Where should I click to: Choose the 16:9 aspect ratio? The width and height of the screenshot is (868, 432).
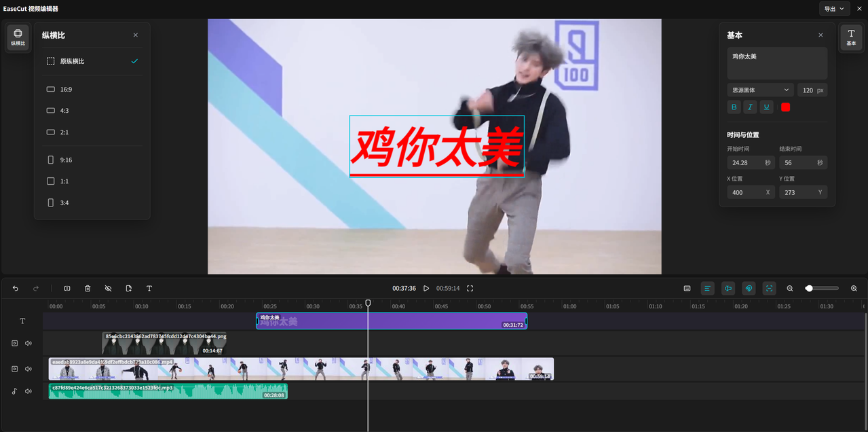tap(92, 90)
